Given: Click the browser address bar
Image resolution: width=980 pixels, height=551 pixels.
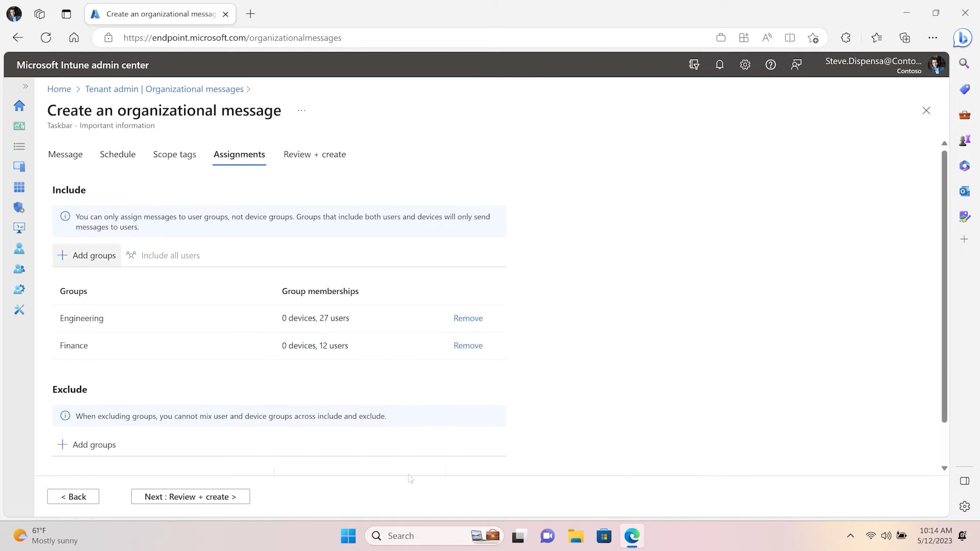Looking at the screenshot, I should pos(408,38).
